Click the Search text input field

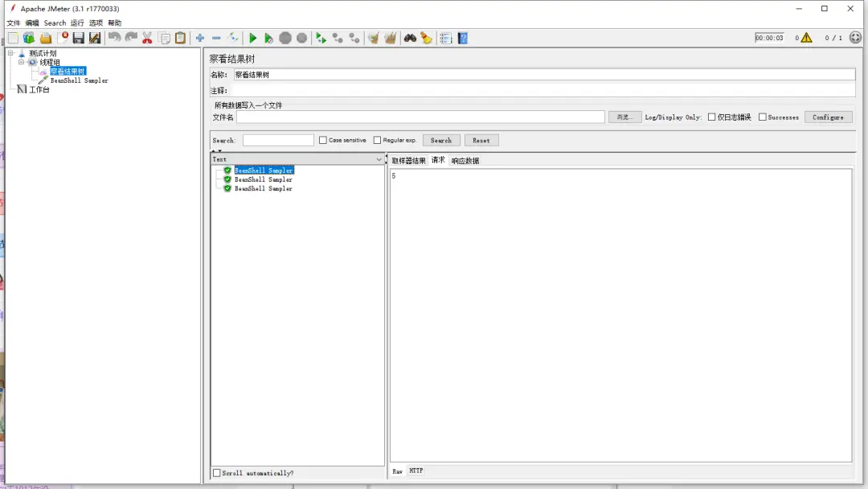tap(278, 140)
